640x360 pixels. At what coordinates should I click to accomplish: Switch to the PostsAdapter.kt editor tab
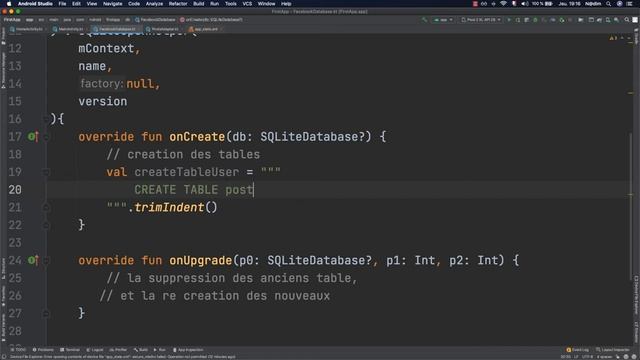click(x=164, y=29)
